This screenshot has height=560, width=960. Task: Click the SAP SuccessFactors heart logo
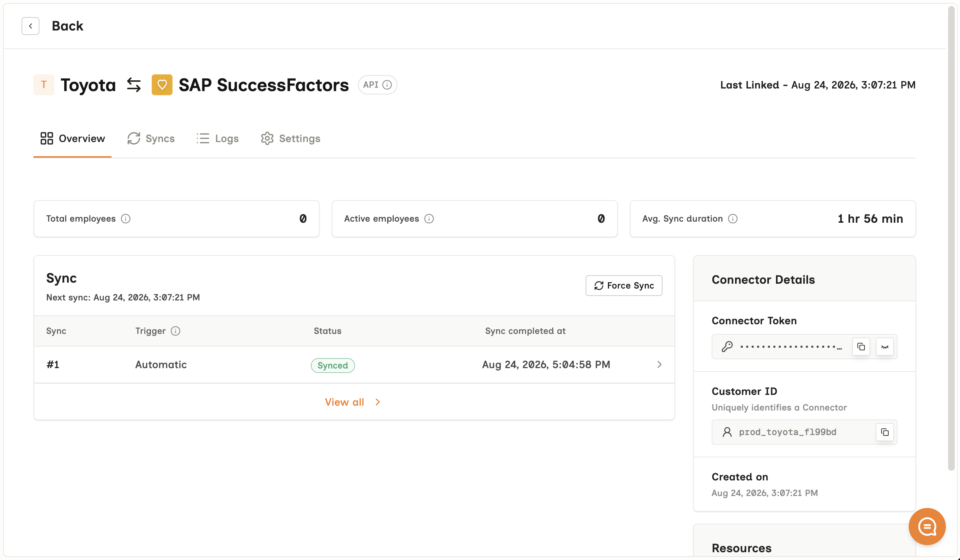coord(162,84)
